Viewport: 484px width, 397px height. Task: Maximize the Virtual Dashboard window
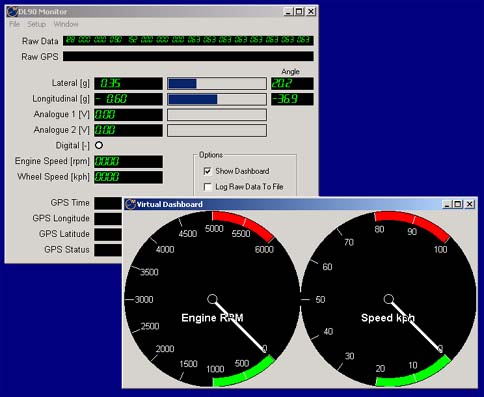click(458, 204)
